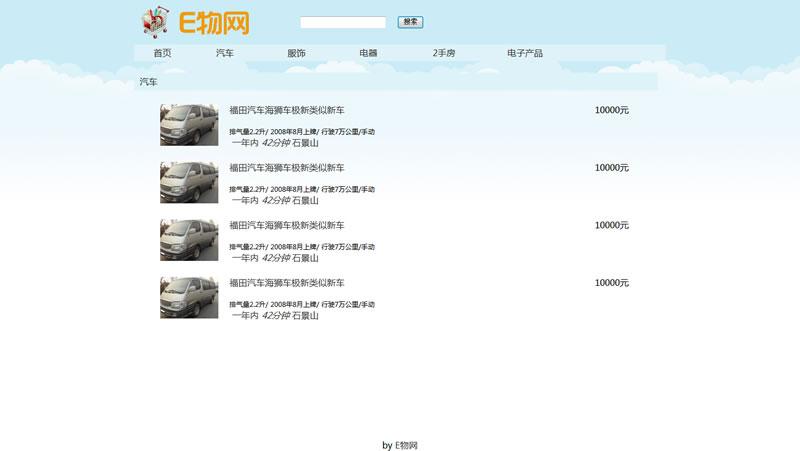800x451 pixels.
Task: Go to the 首页 home tab
Action: coord(162,53)
